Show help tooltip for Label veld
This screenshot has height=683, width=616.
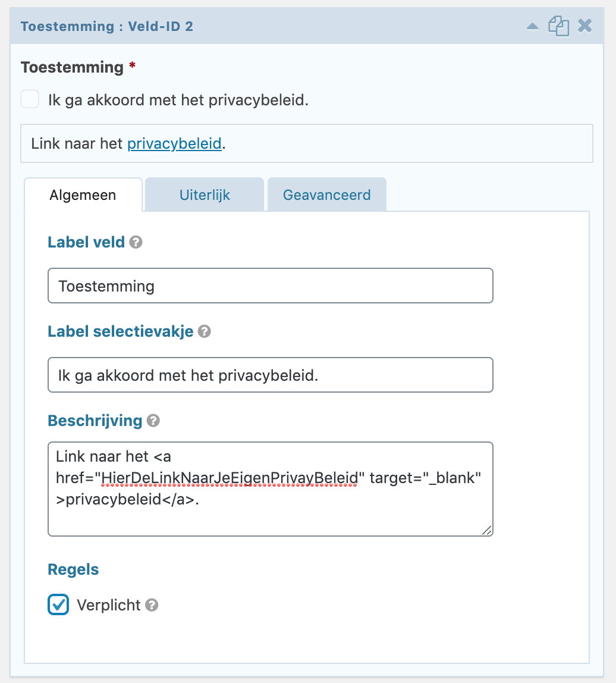click(136, 242)
